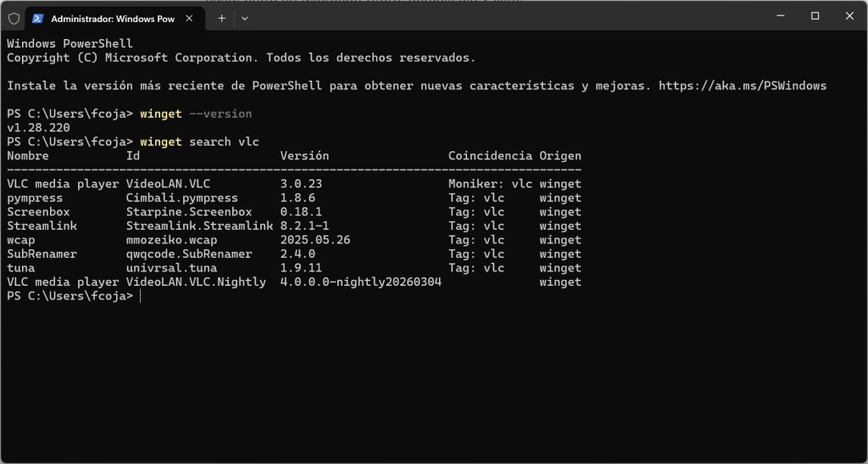
Task: Click the VideoLAN.VLC.Nightly package ID
Action: [196, 282]
